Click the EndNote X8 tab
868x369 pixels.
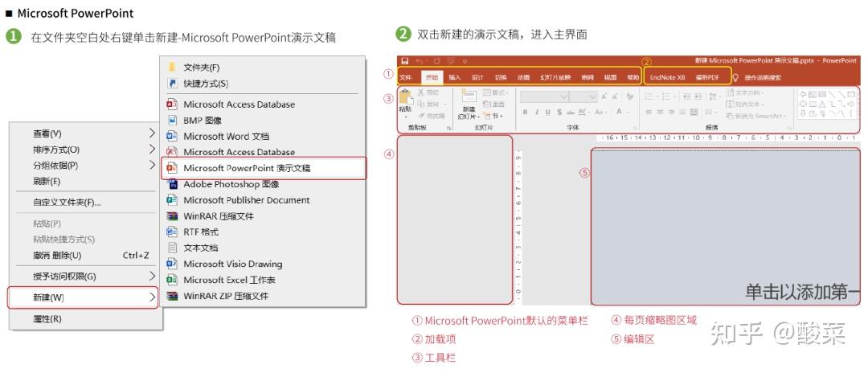coord(667,77)
